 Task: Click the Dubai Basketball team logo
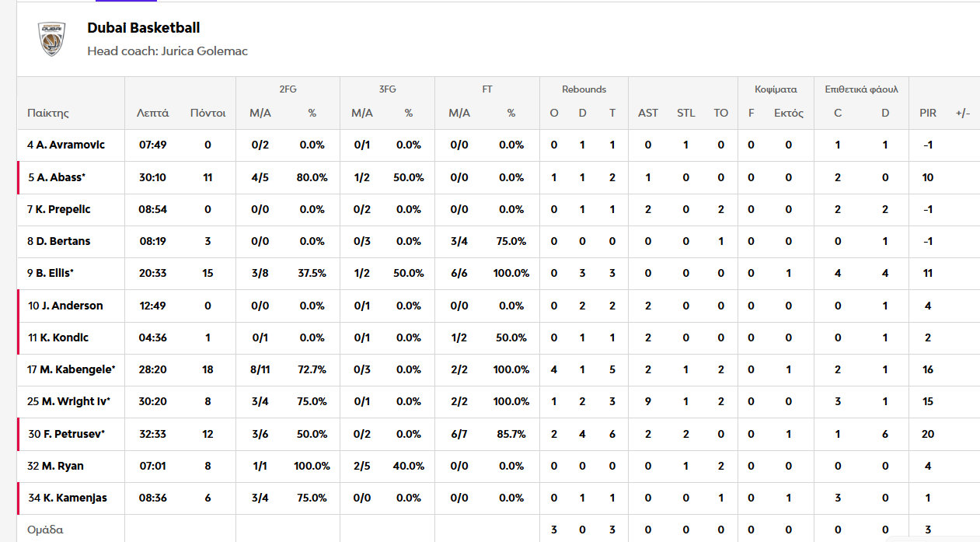(x=51, y=39)
